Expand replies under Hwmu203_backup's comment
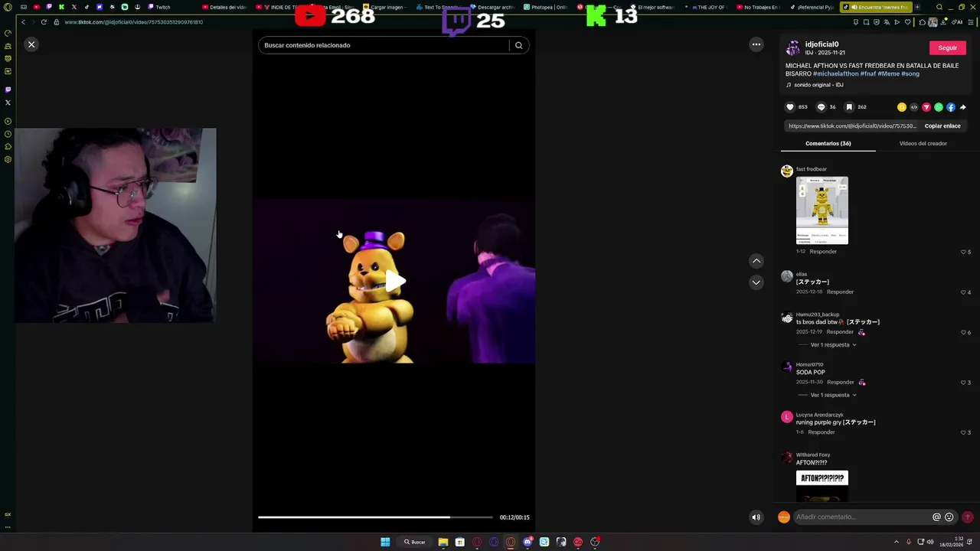 833,345
